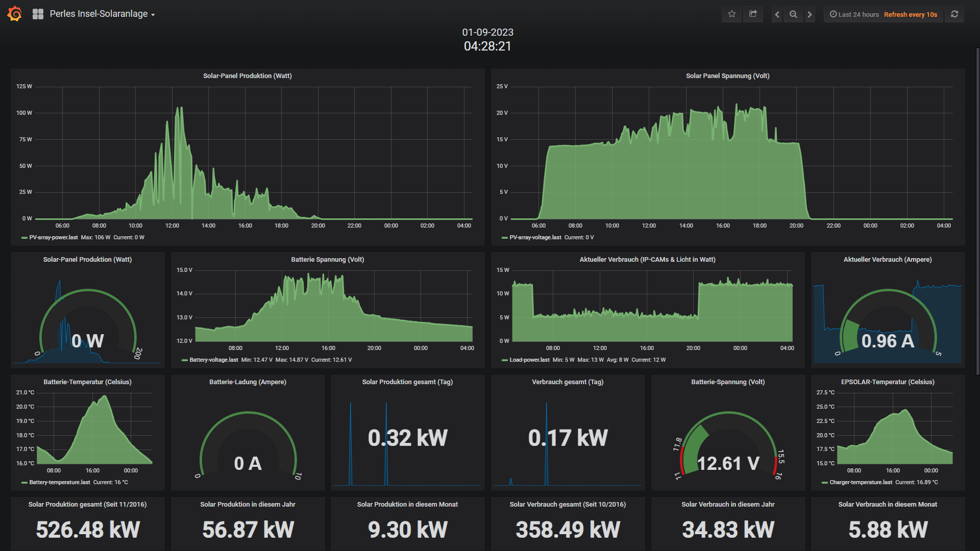Click the share dashboard icon

point(753,14)
